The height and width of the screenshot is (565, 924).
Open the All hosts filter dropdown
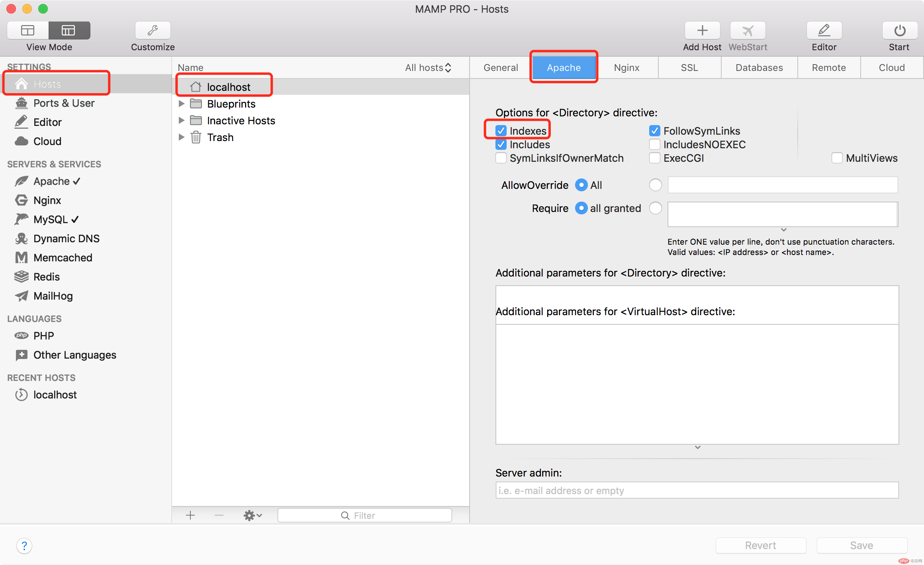pos(428,68)
